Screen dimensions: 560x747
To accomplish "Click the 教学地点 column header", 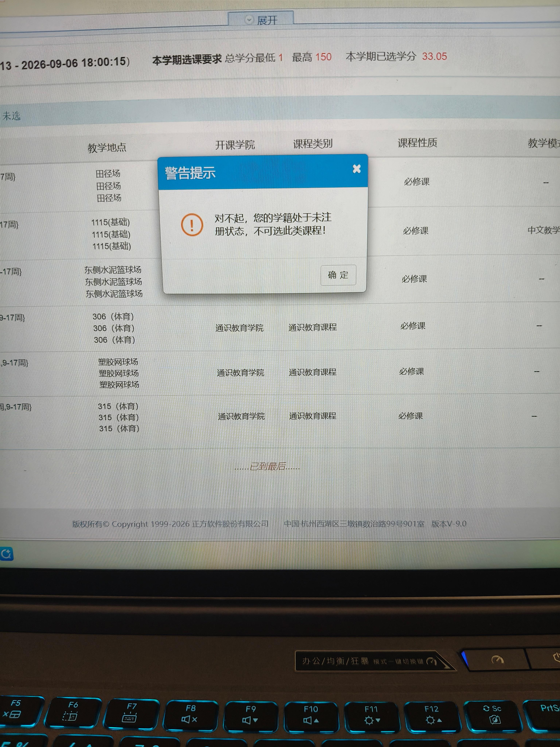I will (x=107, y=148).
